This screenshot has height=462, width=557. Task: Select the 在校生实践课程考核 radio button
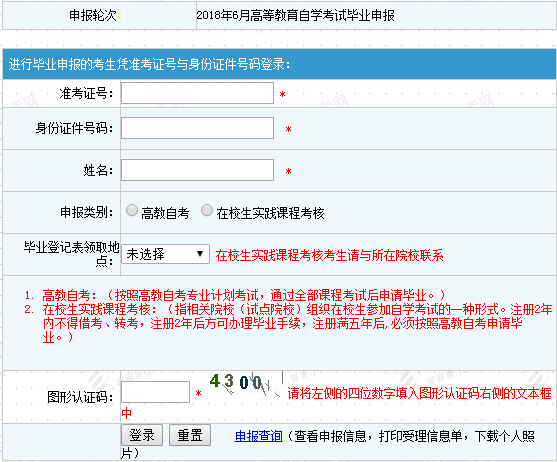pos(207,210)
